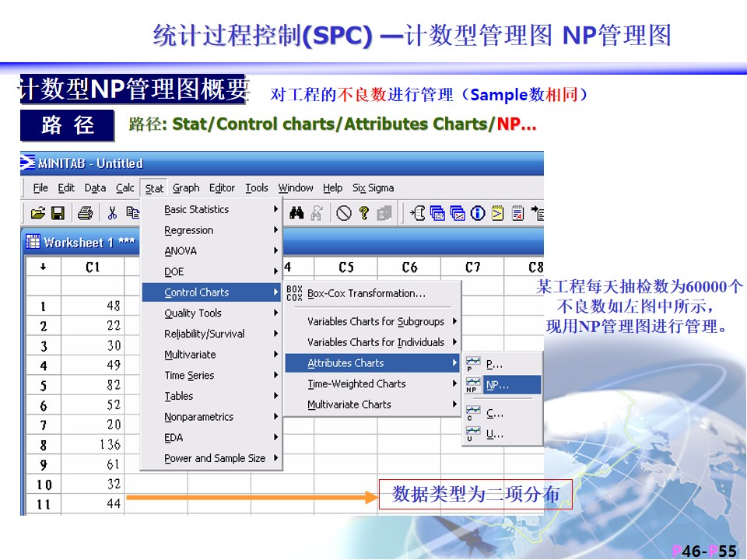Click the Cut scissors icon
Image resolution: width=747 pixels, height=560 pixels.
click(x=113, y=213)
